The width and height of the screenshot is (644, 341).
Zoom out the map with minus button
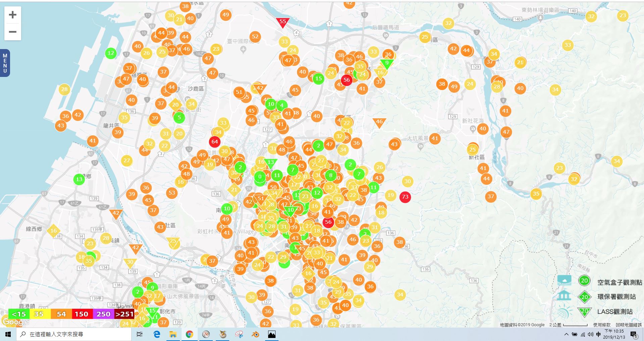click(x=13, y=32)
